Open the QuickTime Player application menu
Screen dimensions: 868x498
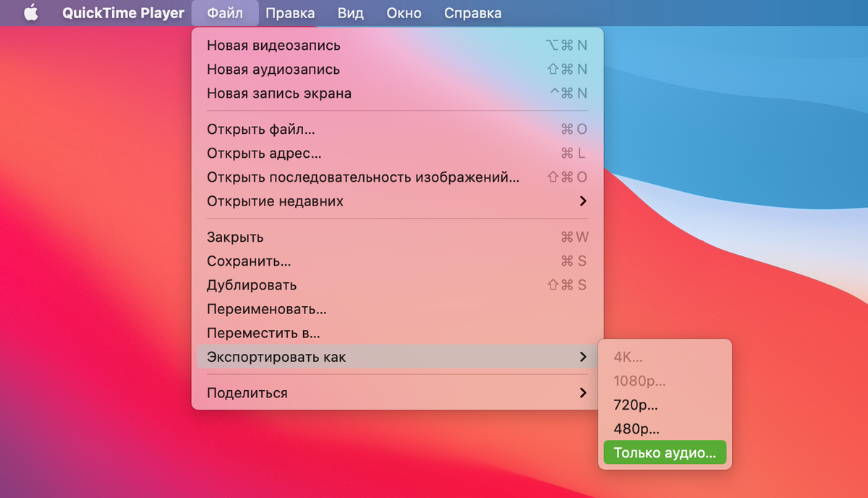pyautogui.click(x=123, y=13)
